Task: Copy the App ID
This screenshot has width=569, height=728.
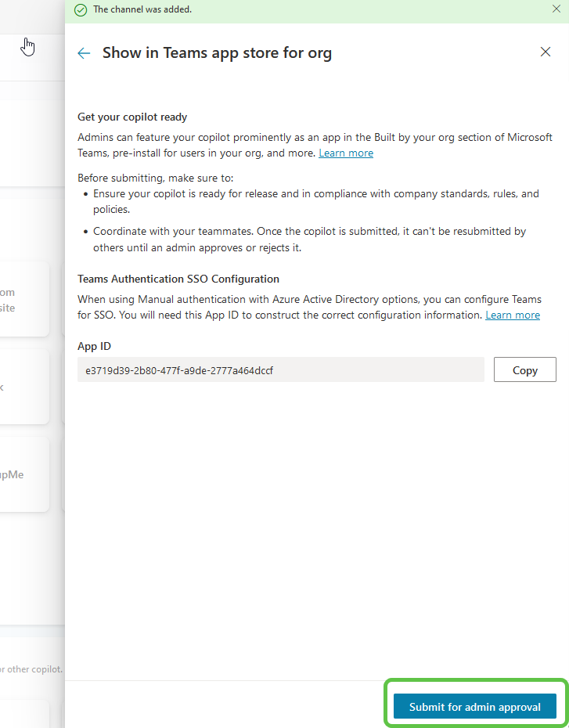Action: (x=524, y=370)
